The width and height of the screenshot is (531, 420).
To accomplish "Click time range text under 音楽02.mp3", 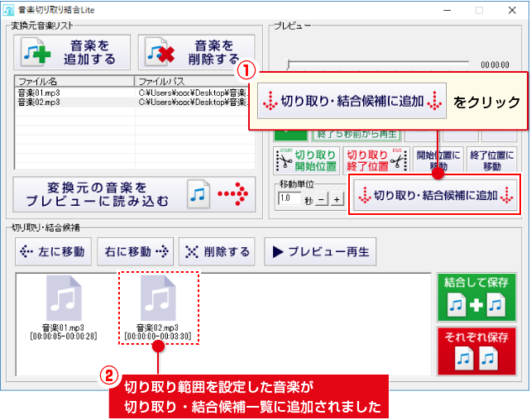I will [x=158, y=336].
